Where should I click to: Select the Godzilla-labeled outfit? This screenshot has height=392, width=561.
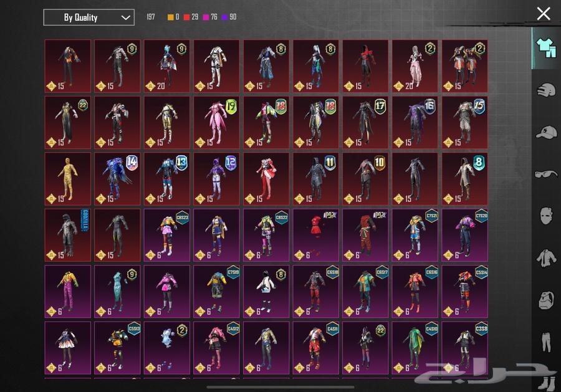pyautogui.click(x=67, y=235)
